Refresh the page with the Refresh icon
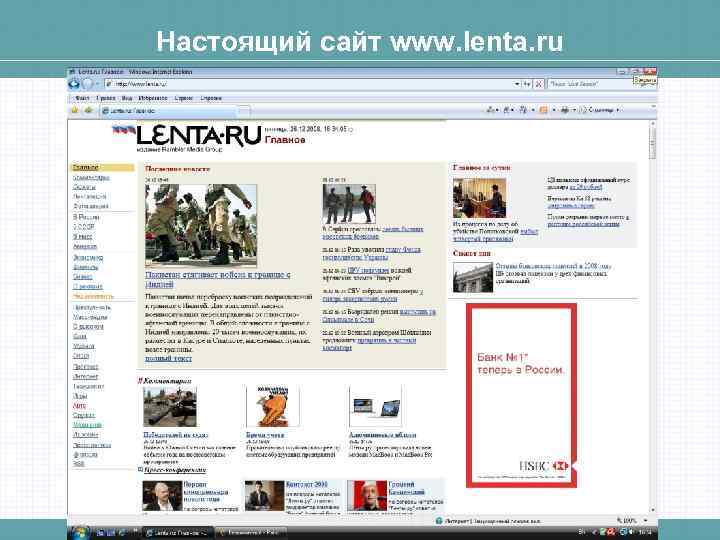Screen dimensions: 720x540 [527, 84]
